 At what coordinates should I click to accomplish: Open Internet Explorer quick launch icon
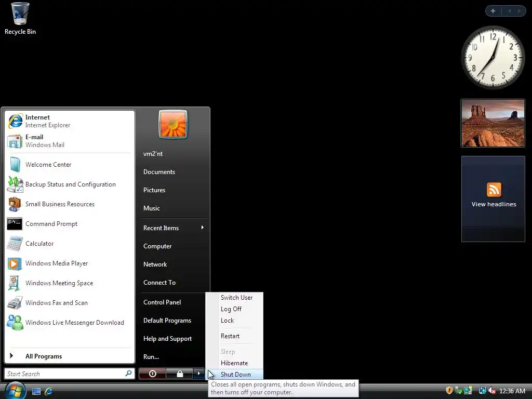click(48, 391)
